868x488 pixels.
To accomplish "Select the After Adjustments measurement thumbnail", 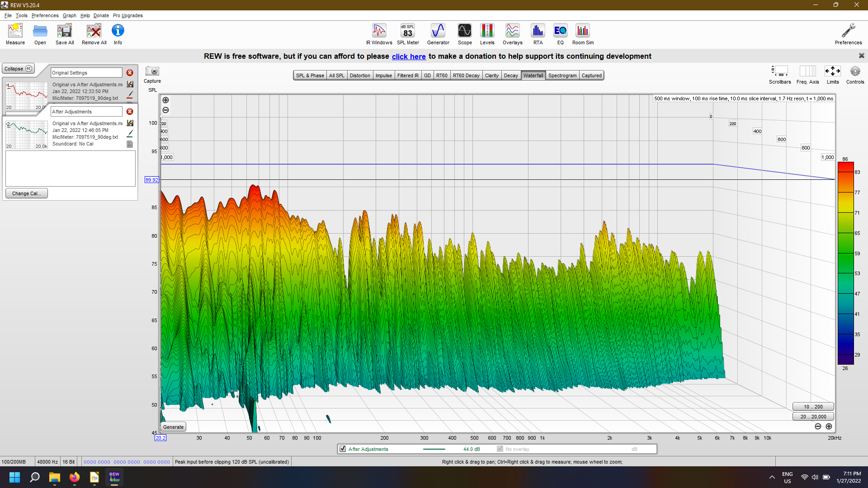I will pos(27,135).
